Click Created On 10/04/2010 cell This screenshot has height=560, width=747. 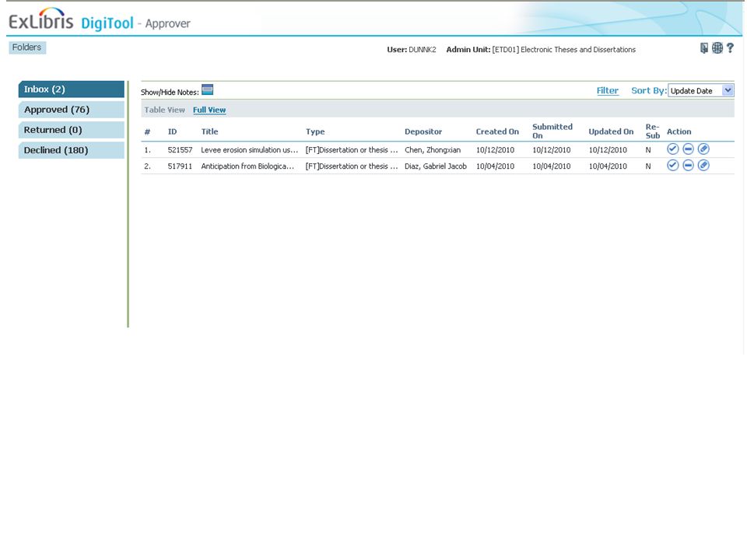point(495,166)
